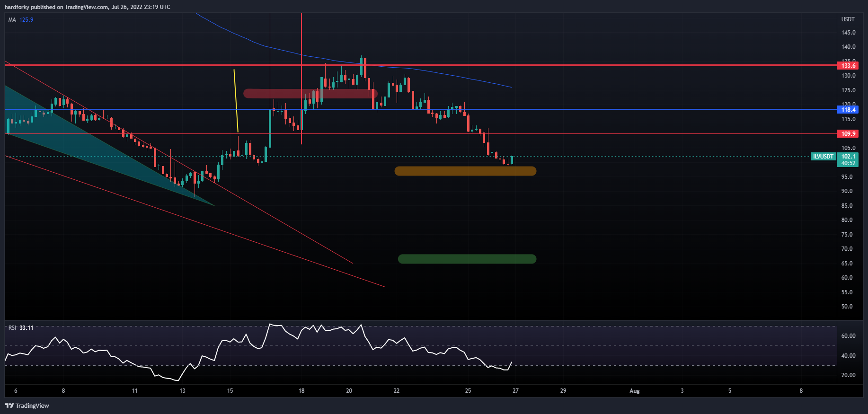Click the date 22 on time axis
The image size is (868, 414).
click(397, 391)
